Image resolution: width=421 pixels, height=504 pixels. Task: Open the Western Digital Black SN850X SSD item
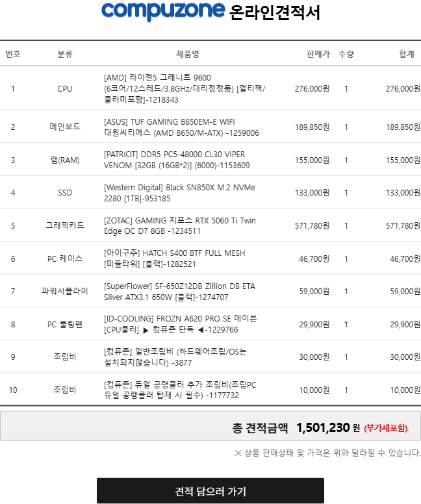(x=179, y=193)
